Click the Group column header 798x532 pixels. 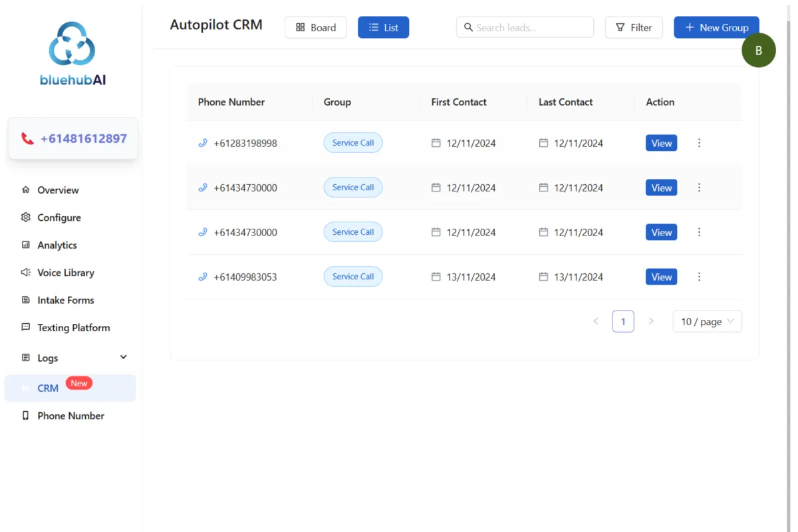(x=337, y=102)
